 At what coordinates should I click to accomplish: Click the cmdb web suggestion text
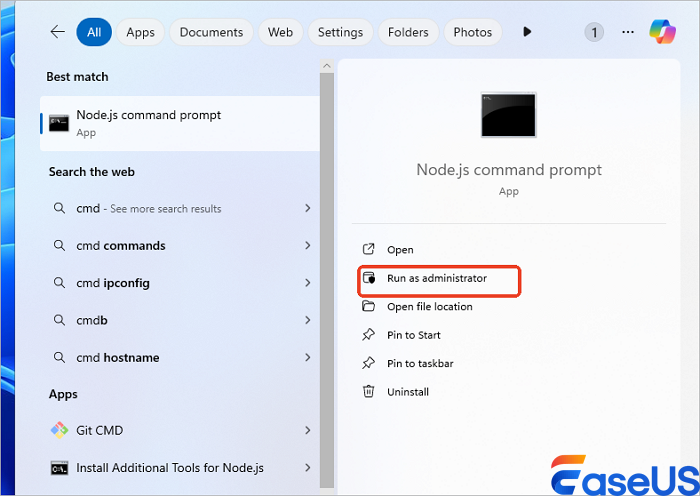pos(92,320)
